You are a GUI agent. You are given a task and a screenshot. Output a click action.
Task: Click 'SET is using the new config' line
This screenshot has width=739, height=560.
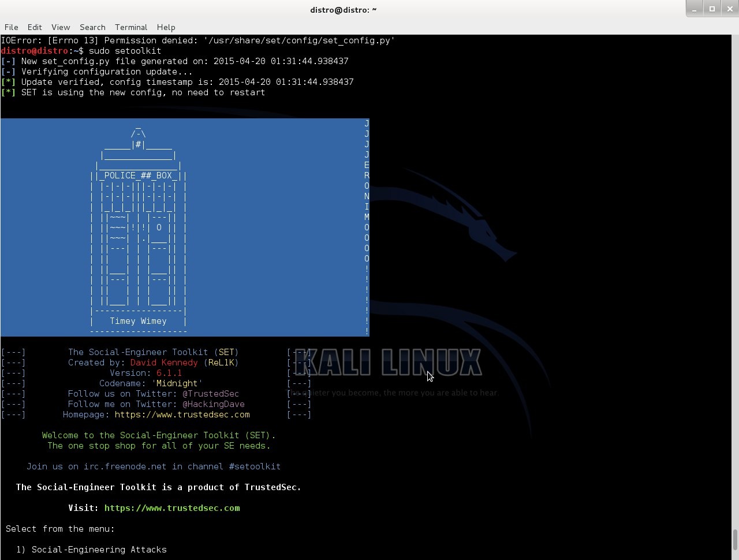point(133,92)
